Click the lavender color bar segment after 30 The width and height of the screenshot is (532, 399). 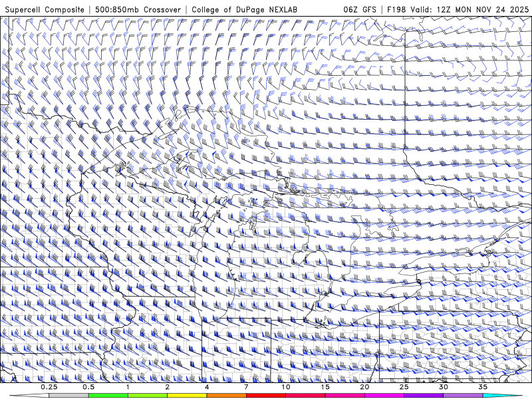463,396
